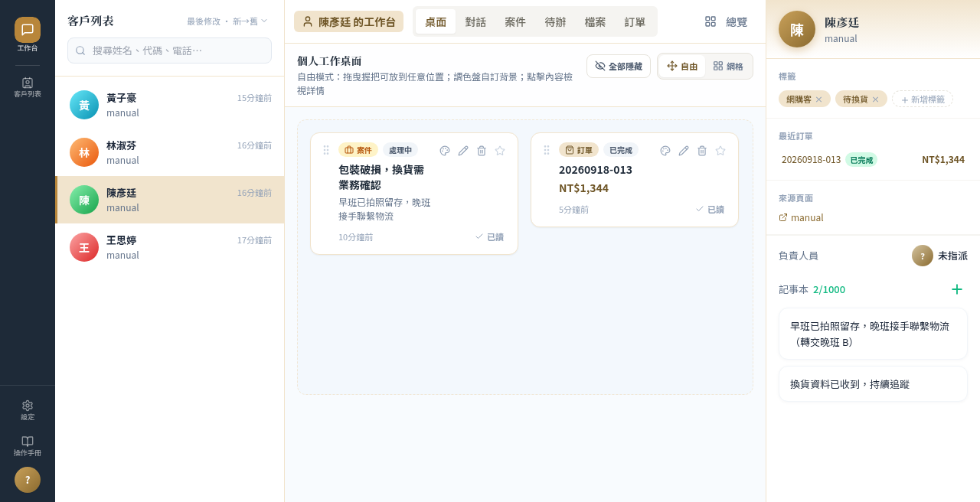Click 已讀 status on the order card
Viewport: 980px width, 502px height.
[710, 210]
